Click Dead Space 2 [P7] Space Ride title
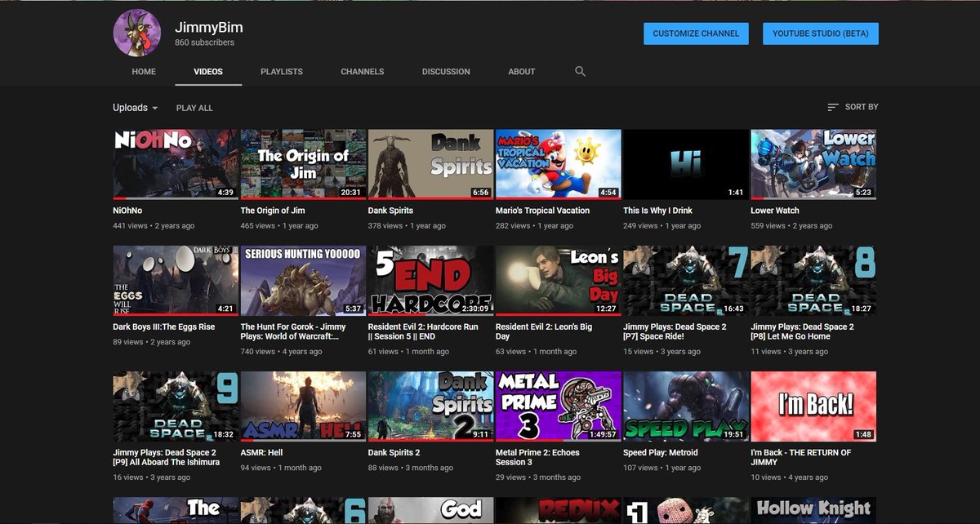 tap(675, 331)
